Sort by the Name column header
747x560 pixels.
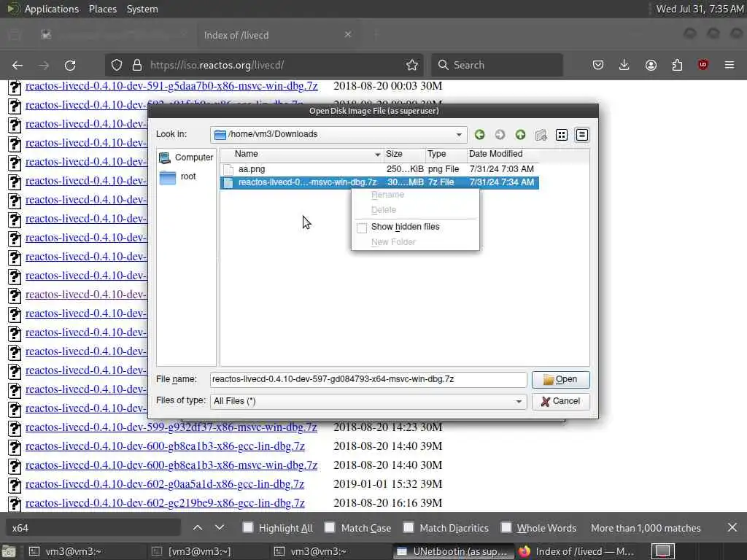(x=301, y=154)
